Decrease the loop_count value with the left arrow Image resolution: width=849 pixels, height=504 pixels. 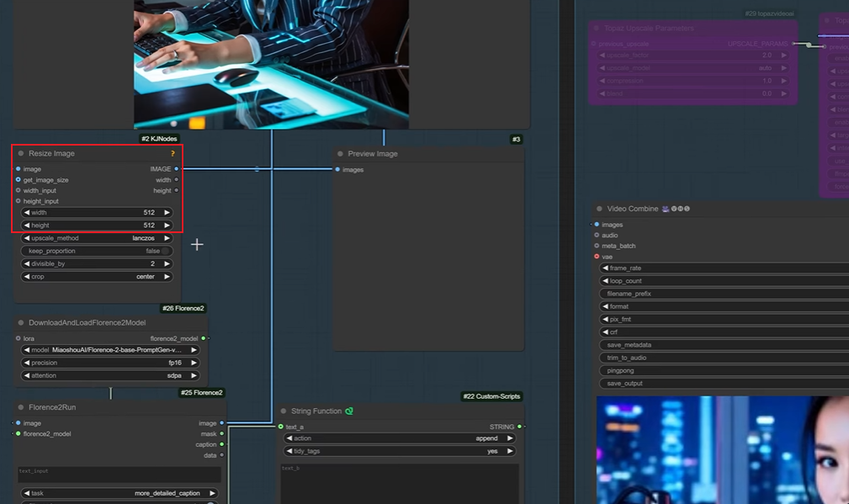[x=605, y=281]
